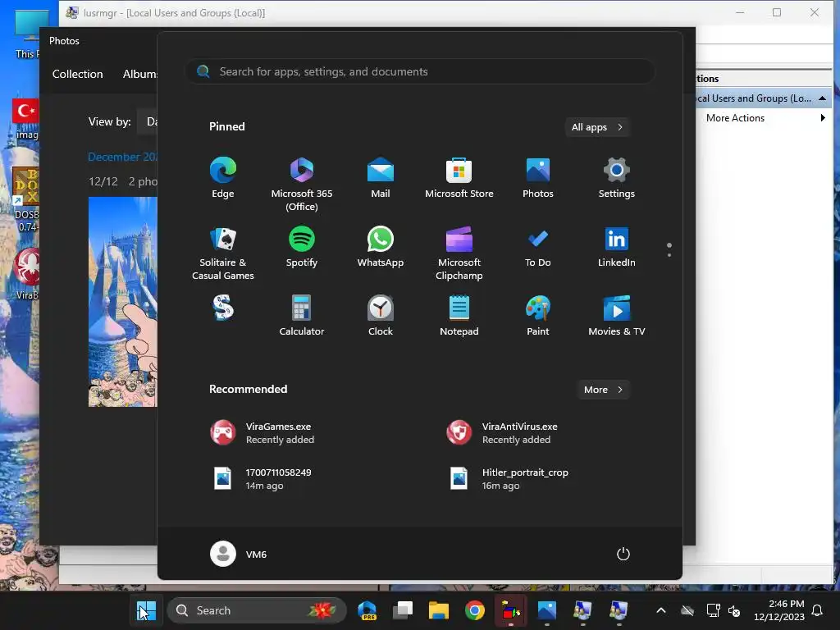Open the VM6 user account menu
Viewport: 840px width, 630px height.
[239, 554]
